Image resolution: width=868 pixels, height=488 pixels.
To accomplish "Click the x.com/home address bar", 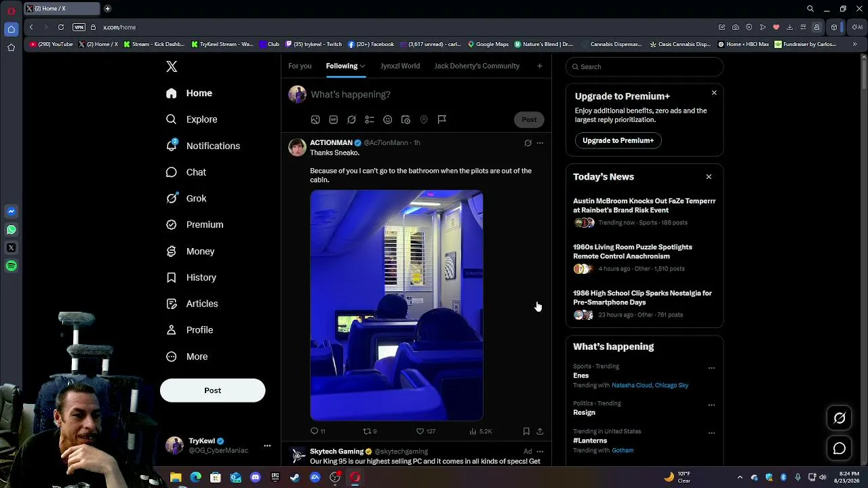I will pos(119,27).
